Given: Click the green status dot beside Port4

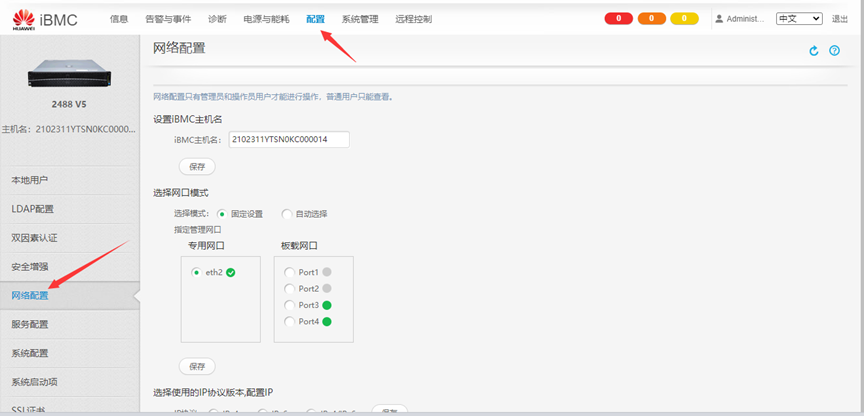Looking at the screenshot, I should coord(327,322).
